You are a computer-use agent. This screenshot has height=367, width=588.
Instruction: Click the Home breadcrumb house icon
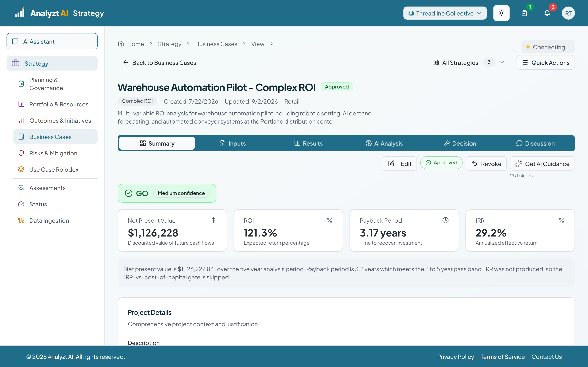point(121,44)
